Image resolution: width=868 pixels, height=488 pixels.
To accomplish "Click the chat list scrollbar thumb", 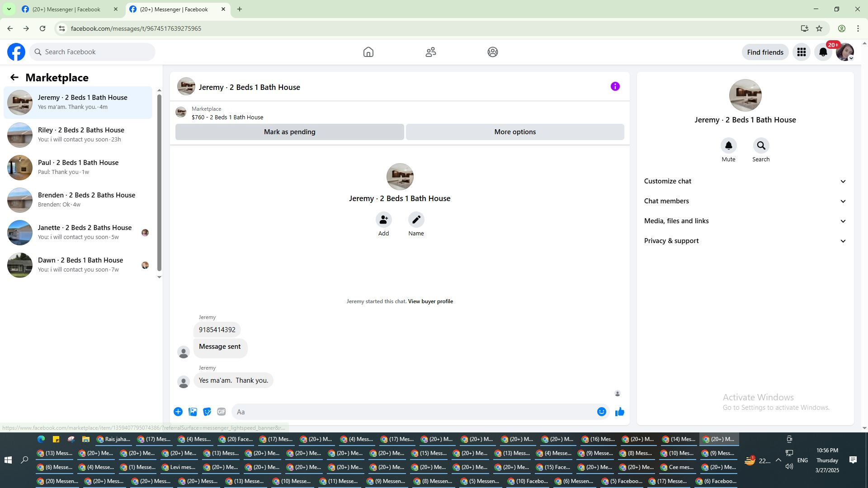I will coord(159,183).
